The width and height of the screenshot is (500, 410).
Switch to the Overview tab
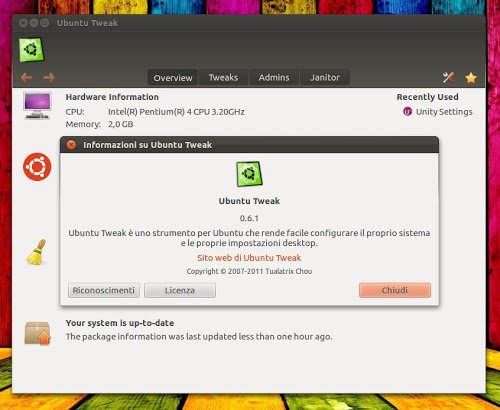(173, 78)
